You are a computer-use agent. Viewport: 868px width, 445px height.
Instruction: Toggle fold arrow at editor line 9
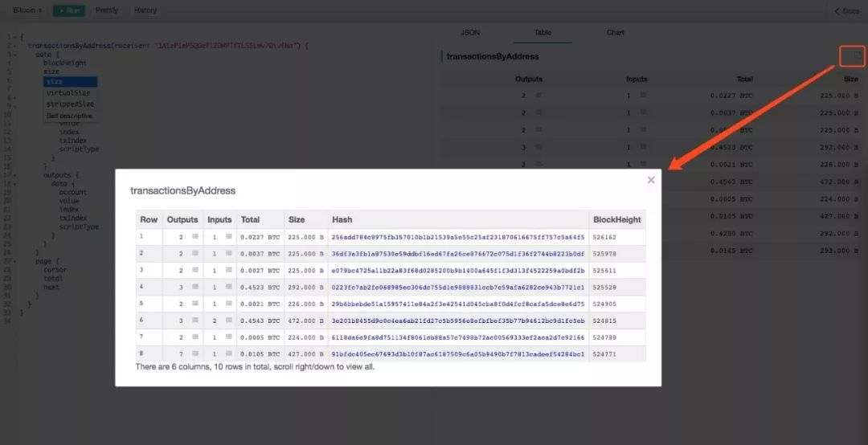click(x=15, y=106)
